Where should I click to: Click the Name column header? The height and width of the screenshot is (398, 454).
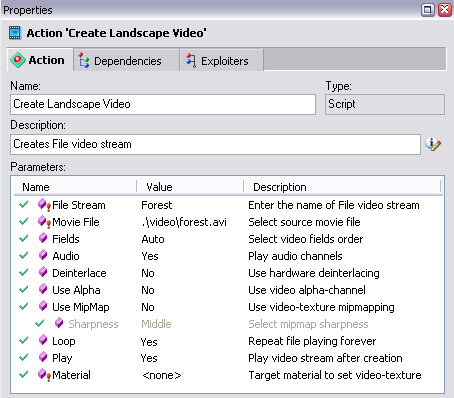pyautogui.click(x=75, y=187)
